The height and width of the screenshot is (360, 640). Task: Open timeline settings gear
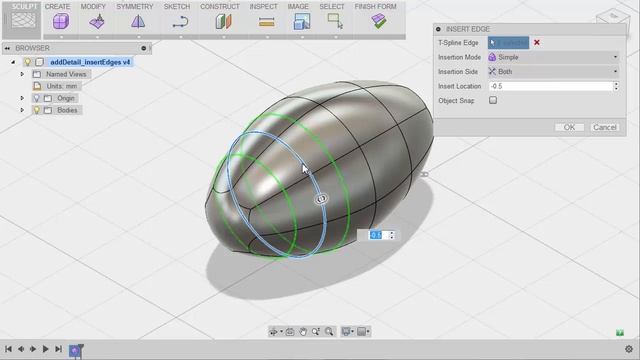(629, 349)
